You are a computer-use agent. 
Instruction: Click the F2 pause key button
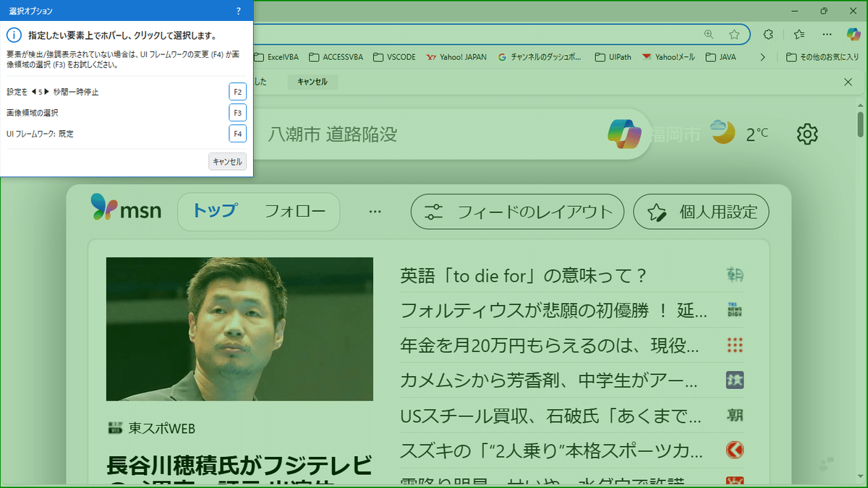pos(237,92)
